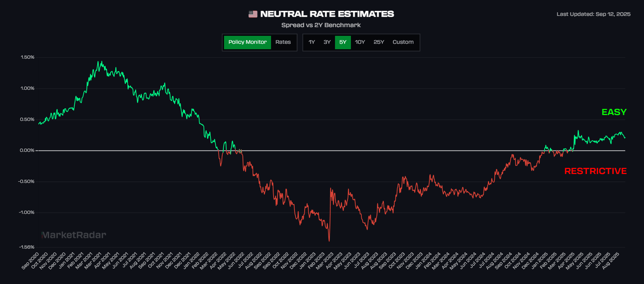The width and height of the screenshot is (644, 284).
Task: Click the Spread vs 2Y Benchmark subtitle
Action: click(321, 25)
